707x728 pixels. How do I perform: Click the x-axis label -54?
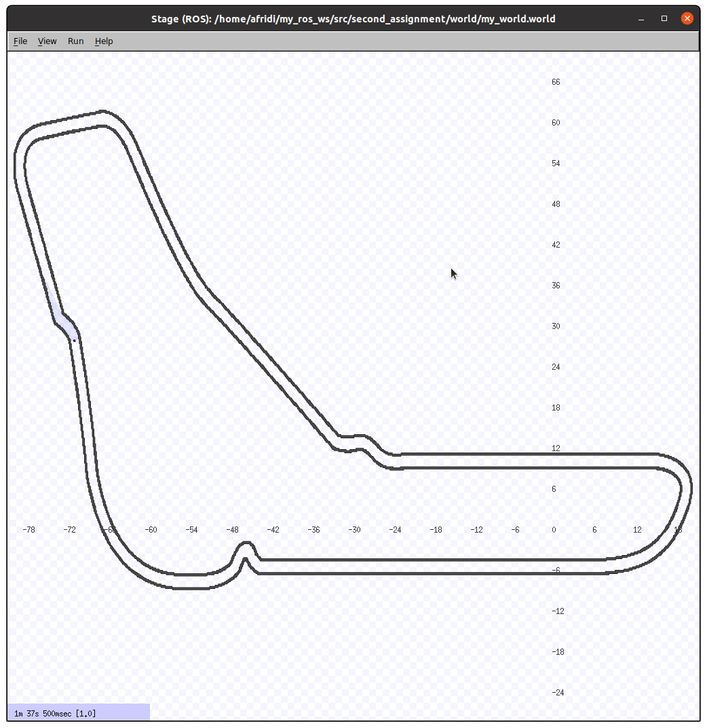[192, 530]
